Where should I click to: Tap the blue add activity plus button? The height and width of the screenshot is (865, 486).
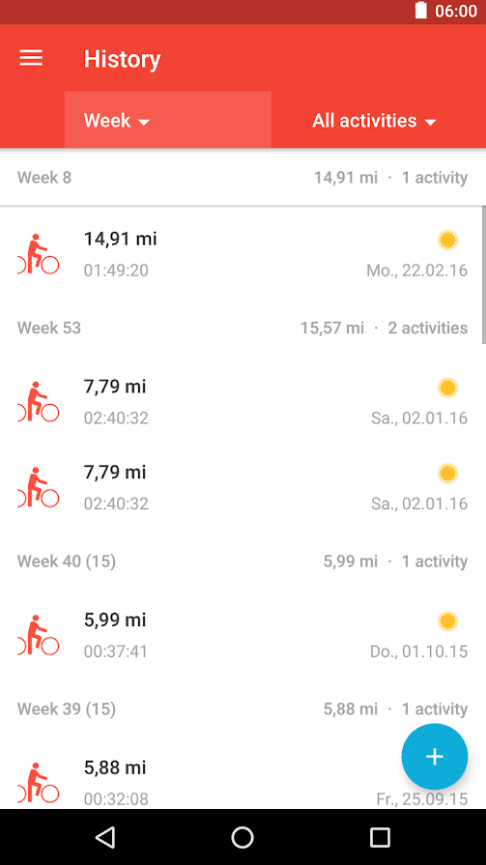pyautogui.click(x=435, y=756)
